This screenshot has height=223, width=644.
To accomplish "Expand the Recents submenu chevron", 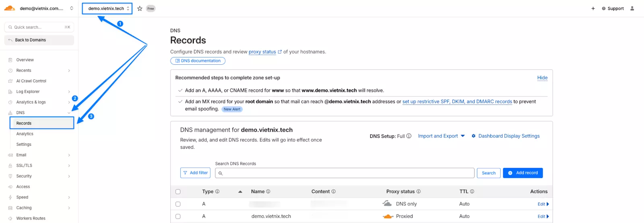I will [69, 71].
